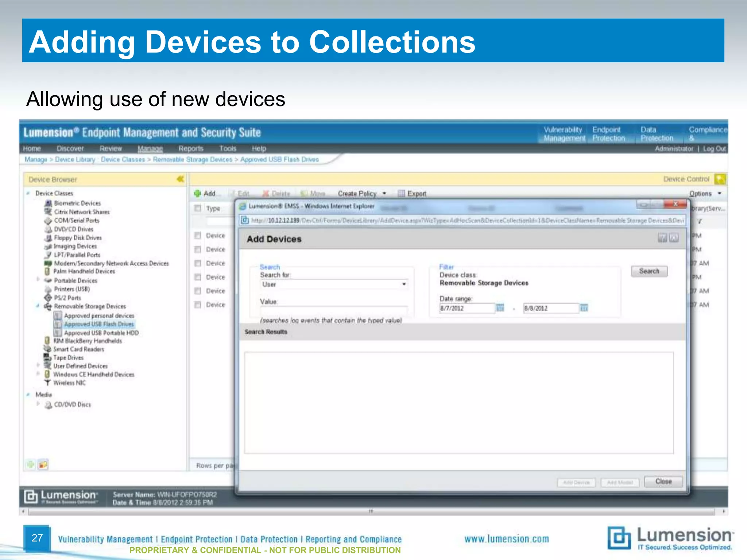
Task: Click the browser horizontal scrollbar
Action: coord(371,511)
